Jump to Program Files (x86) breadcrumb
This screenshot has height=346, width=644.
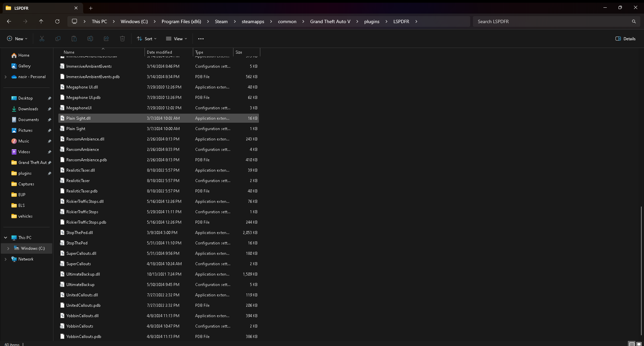coord(181,21)
